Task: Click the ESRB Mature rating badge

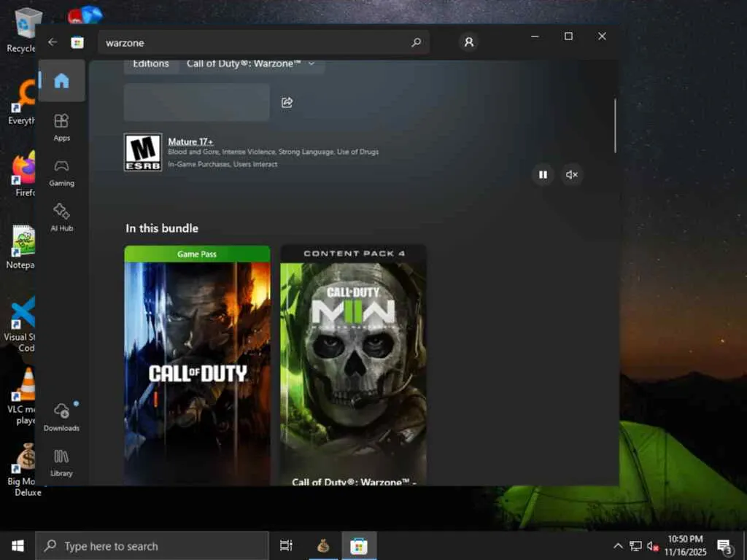Action: pyautogui.click(x=143, y=152)
